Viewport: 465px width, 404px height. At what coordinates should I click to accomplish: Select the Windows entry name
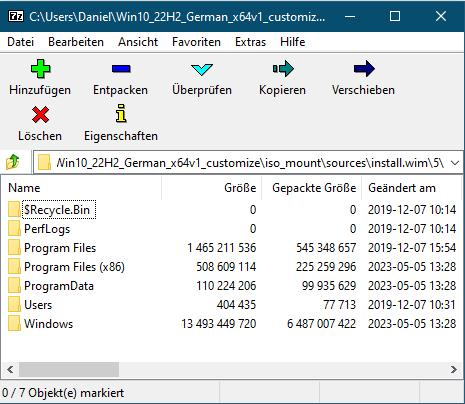point(48,324)
